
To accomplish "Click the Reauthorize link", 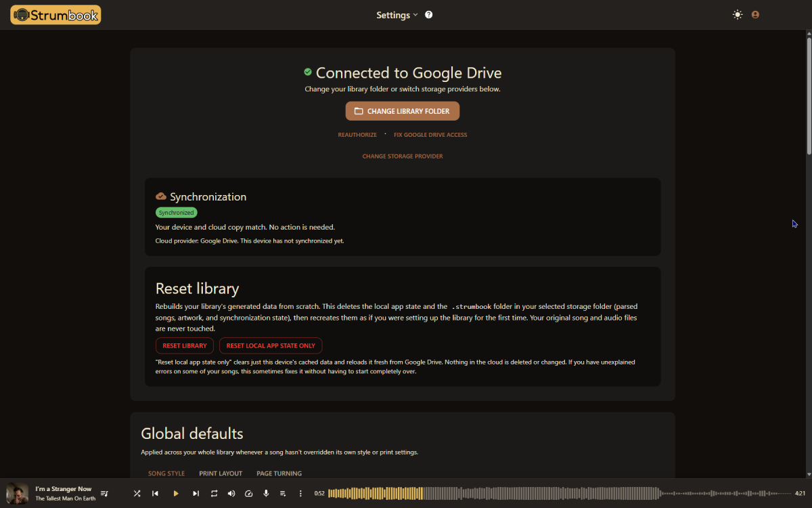I will coord(357,135).
